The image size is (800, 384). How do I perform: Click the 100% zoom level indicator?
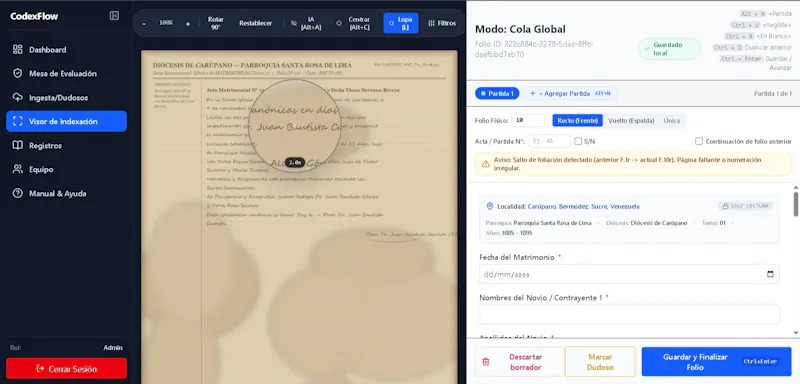[166, 23]
